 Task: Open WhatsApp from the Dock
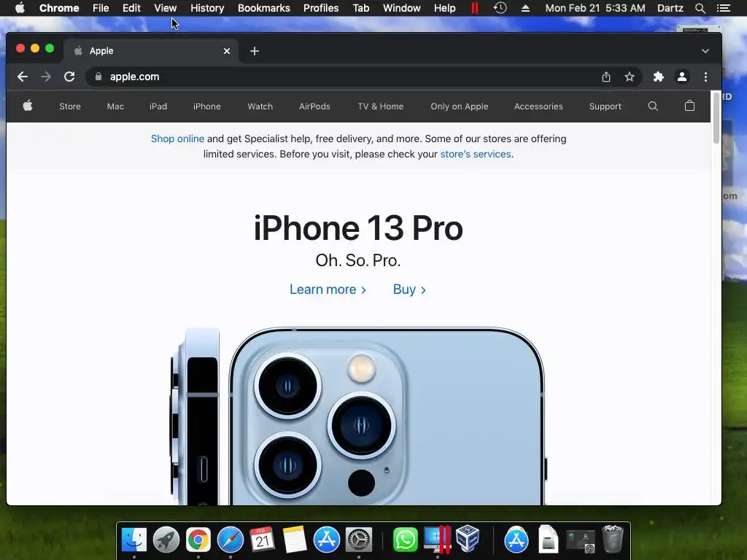[405, 539]
